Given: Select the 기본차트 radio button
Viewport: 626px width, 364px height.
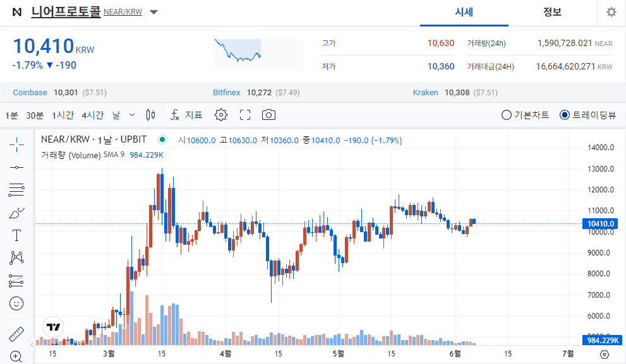Looking at the screenshot, I should [x=506, y=115].
